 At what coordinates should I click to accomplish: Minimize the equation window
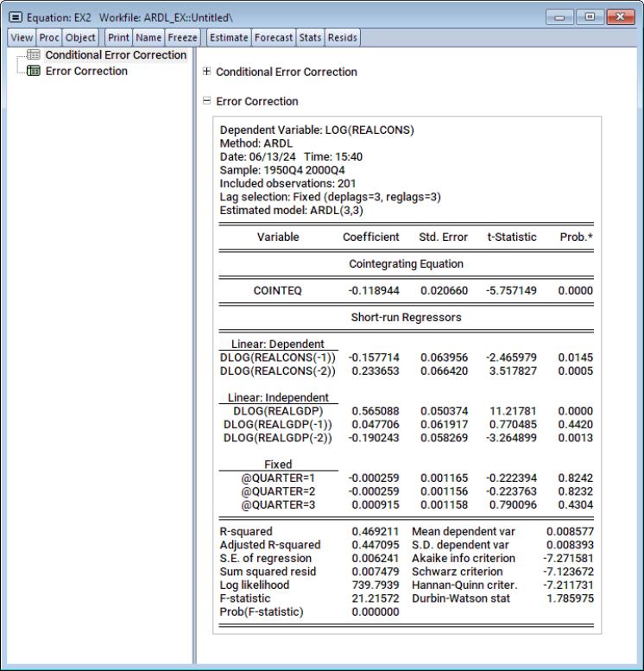coord(575,16)
